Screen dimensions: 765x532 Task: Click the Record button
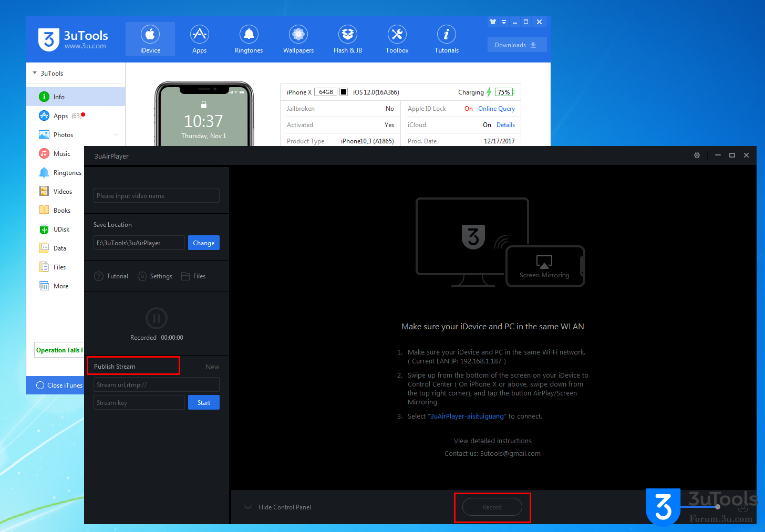pyautogui.click(x=492, y=507)
